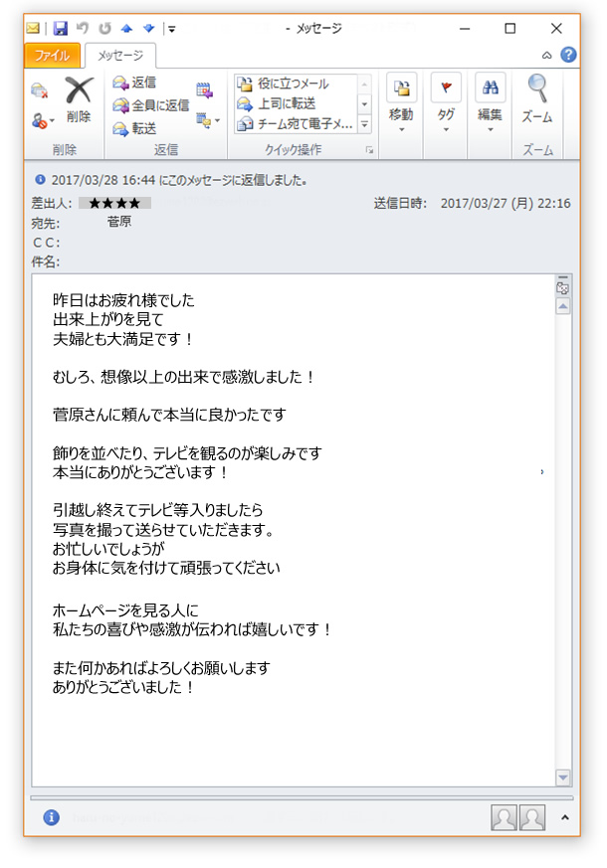Screen dimensions: 607x868
Task: Expand the Edit (編集) binoculars dropdown
Action: click(490, 106)
